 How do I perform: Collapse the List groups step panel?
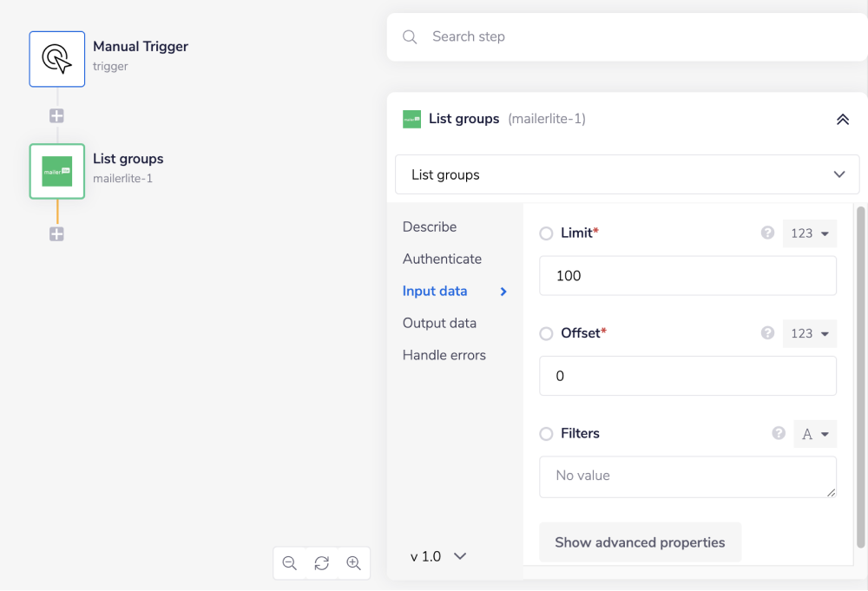tap(842, 120)
